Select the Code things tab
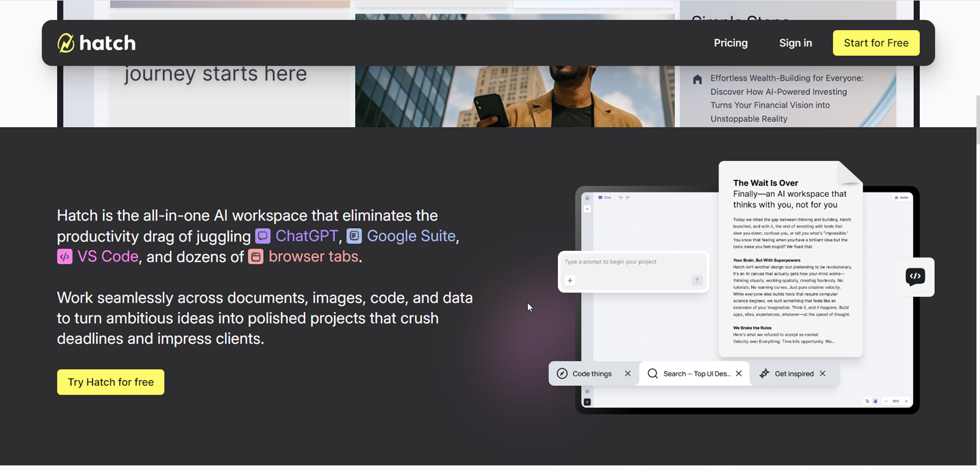980x471 pixels. tap(594, 373)
